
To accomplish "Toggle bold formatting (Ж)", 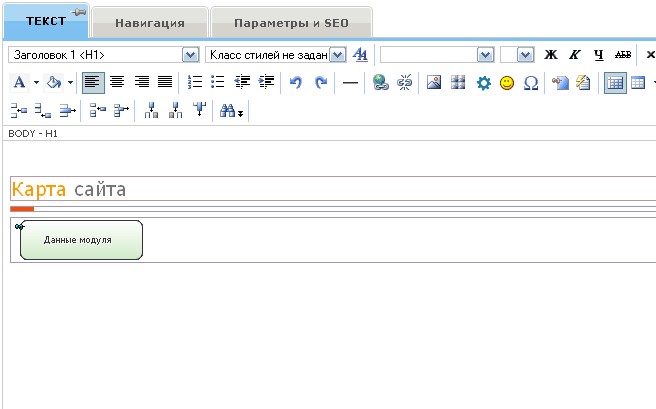I will pos(550,55).
